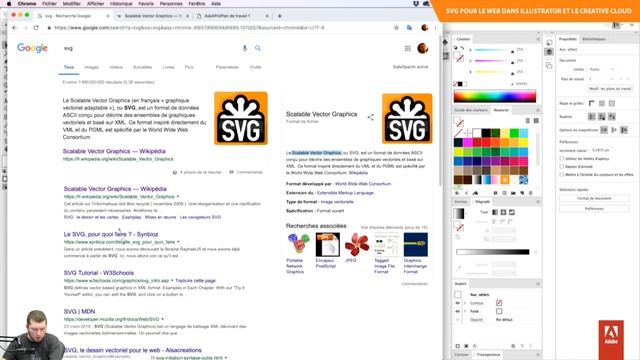Reload the Google search page
640x360 pixels.
click(36, 28)
